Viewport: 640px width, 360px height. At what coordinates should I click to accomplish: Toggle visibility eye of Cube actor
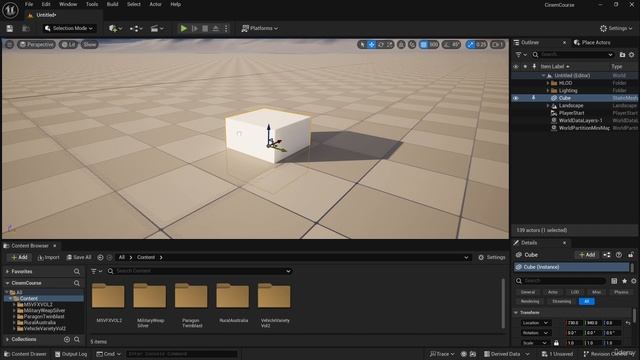click(x=516, y=98)
